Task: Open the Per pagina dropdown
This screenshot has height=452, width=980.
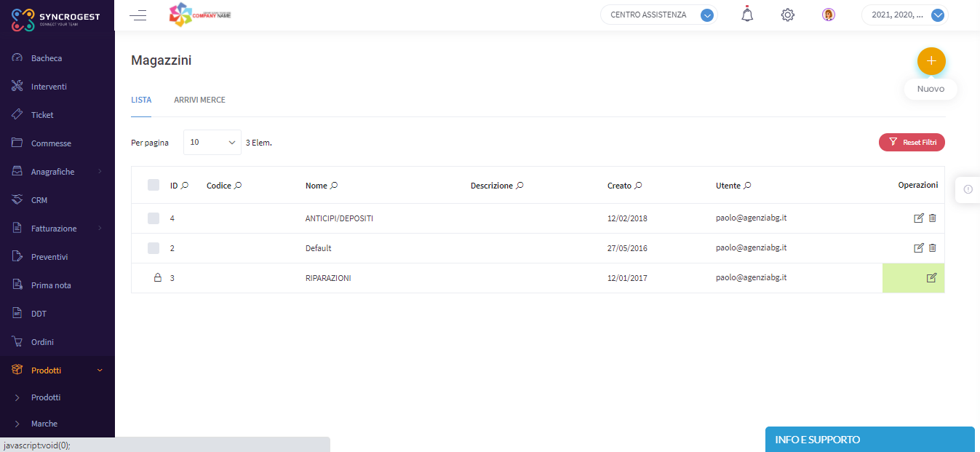Action: [212, 143]
